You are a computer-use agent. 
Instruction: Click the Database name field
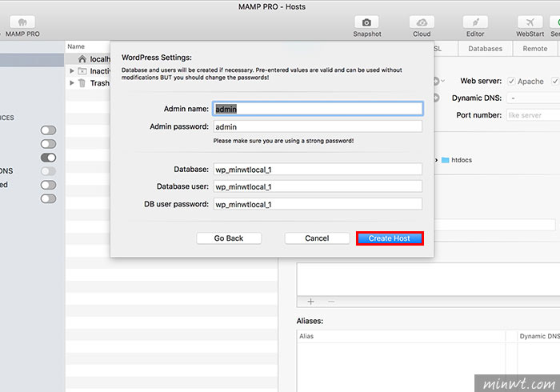pos(318,170)
